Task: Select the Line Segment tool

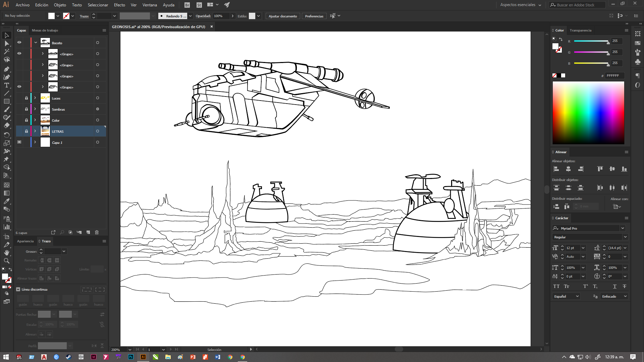Action: (x=6, y=93)
